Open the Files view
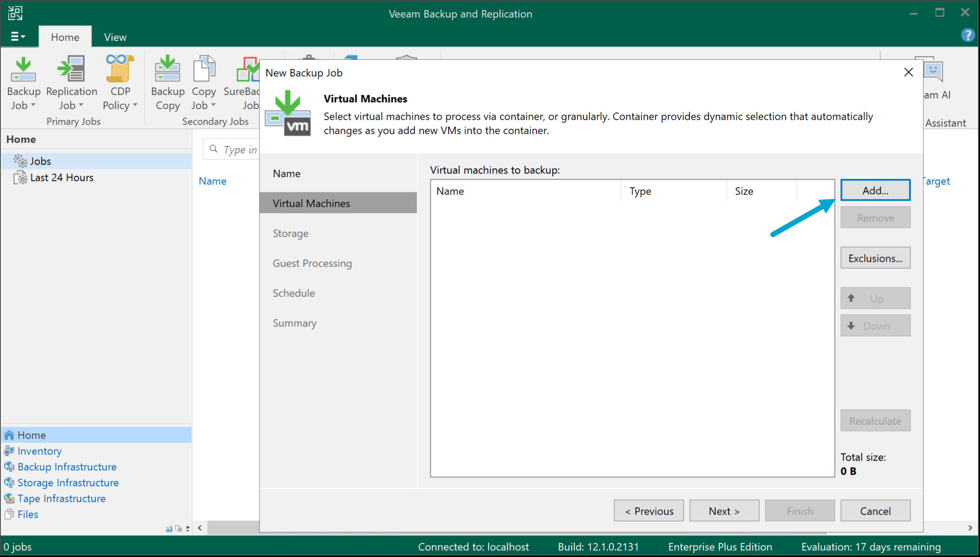Viewport: 980px width, 557px height. pyautogui.click(x=27, y=514)
